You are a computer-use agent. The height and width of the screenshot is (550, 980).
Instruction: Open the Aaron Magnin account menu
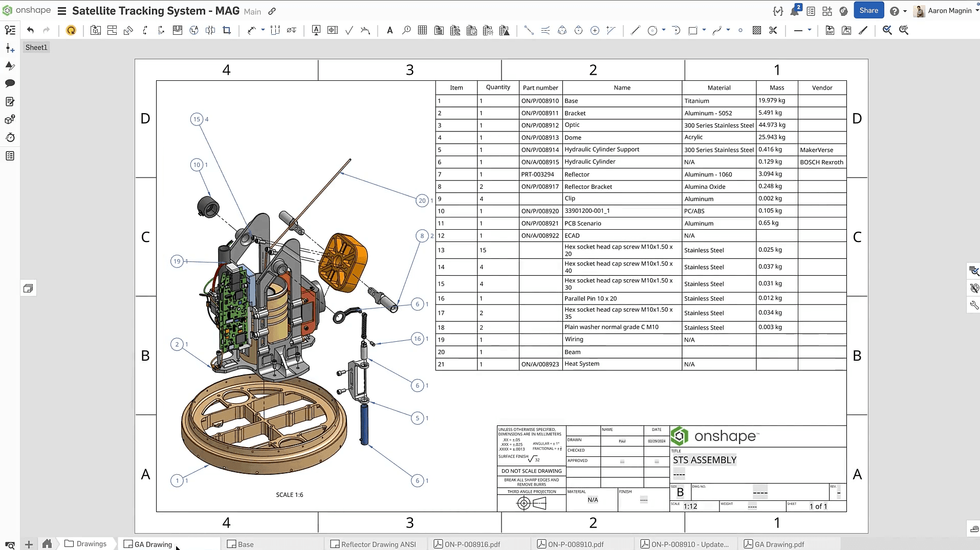click(x=946, y=11)
